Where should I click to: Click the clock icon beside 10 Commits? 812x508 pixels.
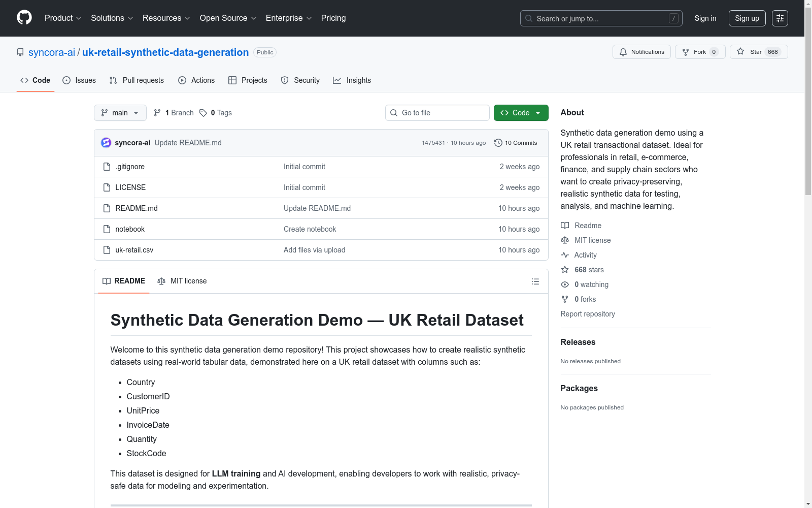(498, 143)
